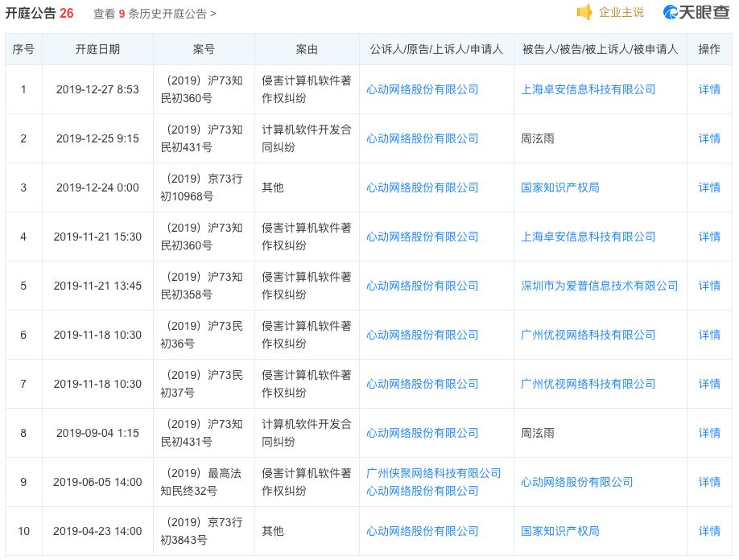
Task: Click the 开庭公告 section header
Action: coord(32,13)
